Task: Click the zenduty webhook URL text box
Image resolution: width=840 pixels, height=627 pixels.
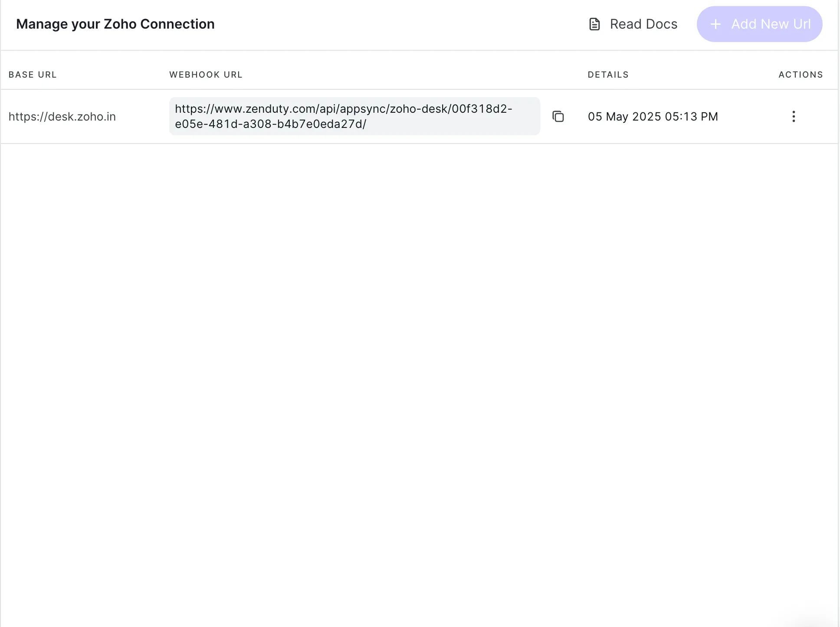Action: [x=354, y=116]
